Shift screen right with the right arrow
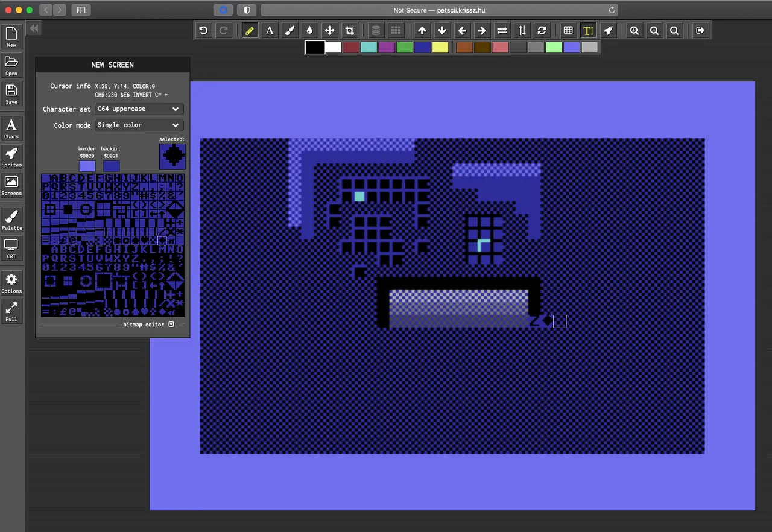 coord(482,30)
